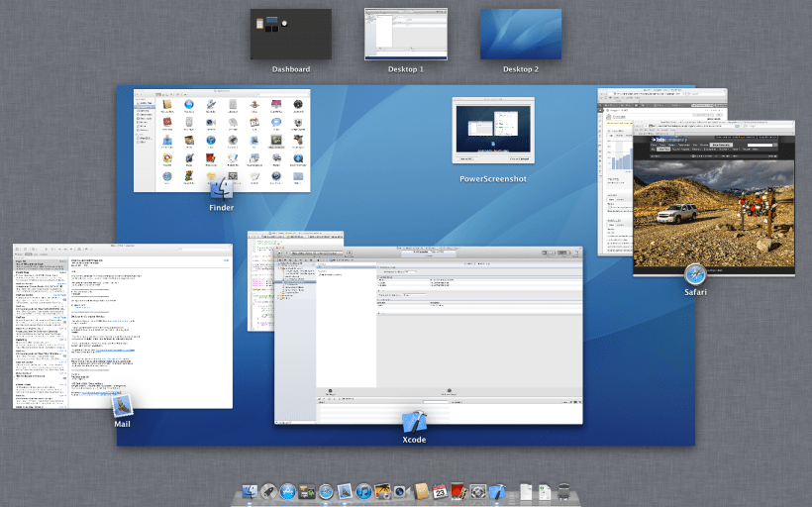This screenshot has height=507, width=812.
Task: Open the Trash in the Dock
Action: (x=563, y=492)
